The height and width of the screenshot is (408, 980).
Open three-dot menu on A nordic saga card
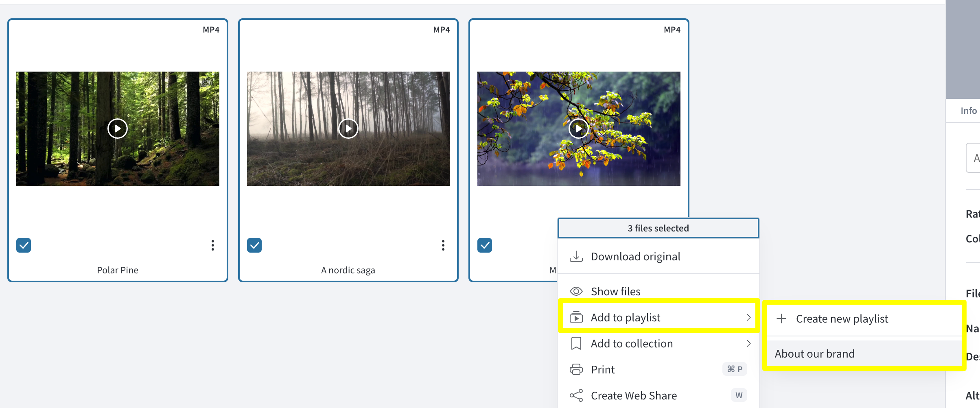tap(443, 245)
